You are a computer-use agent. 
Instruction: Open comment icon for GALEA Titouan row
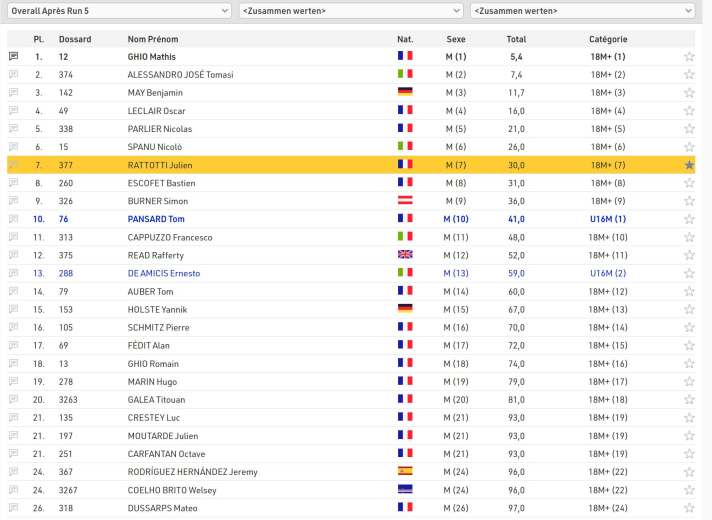click(14, 399)
